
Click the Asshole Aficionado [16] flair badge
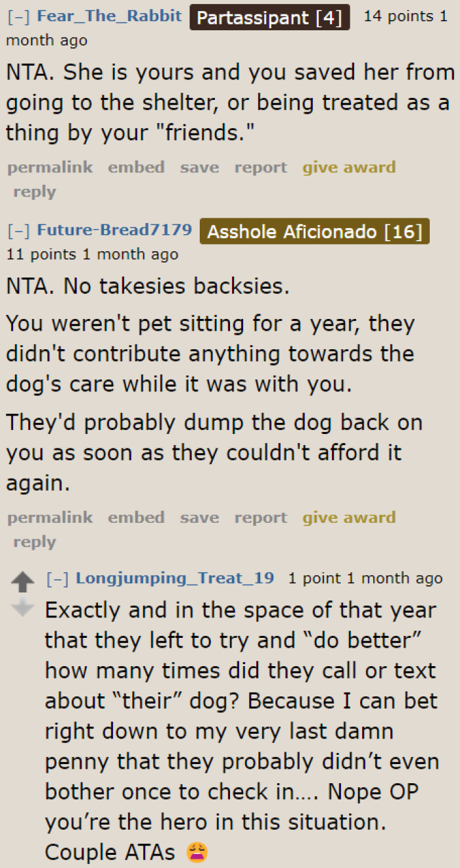coord(314,231)
